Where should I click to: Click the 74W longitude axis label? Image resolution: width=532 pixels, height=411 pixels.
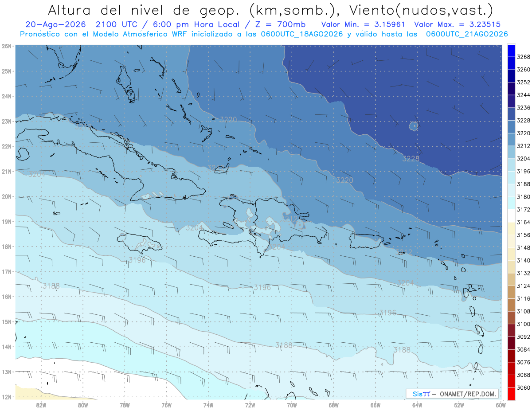208,405
